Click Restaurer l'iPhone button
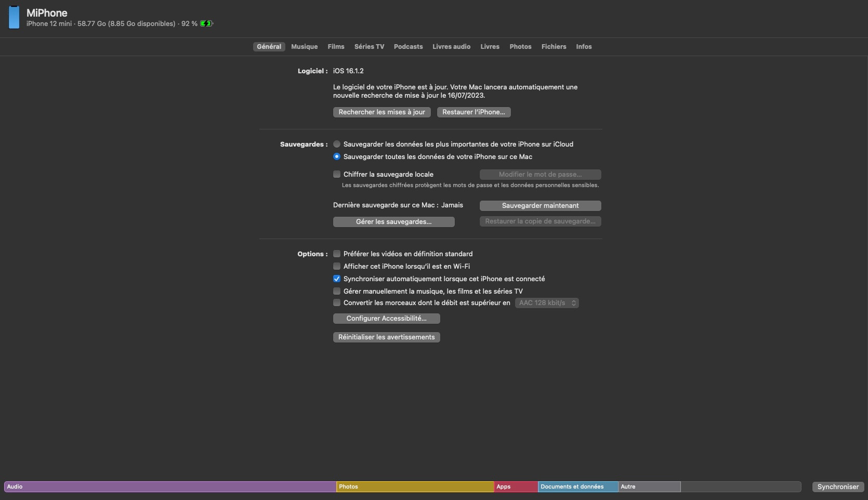 (x=474, y=112)
